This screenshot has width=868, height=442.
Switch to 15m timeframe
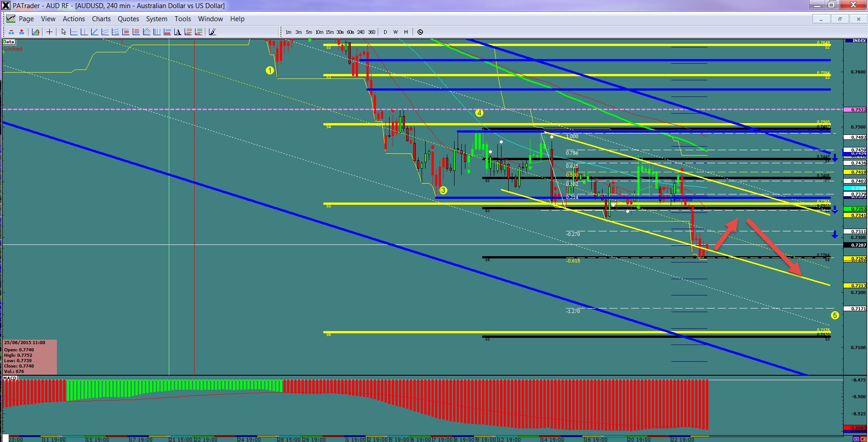click(x=330, y=32)
